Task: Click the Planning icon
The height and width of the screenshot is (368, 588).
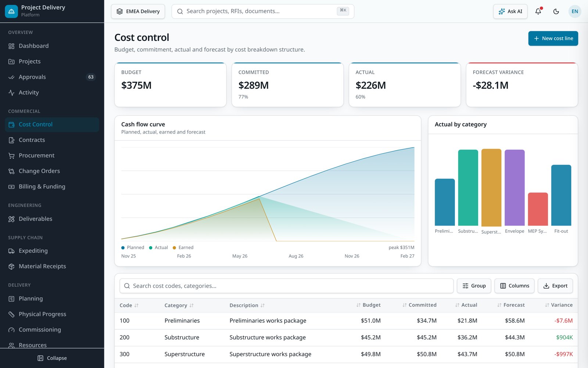Action: pyautogui.click(x=11, y=299)
